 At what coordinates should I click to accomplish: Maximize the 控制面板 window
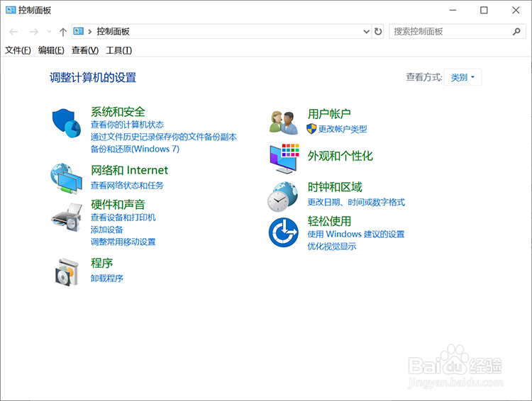(484, 10)
